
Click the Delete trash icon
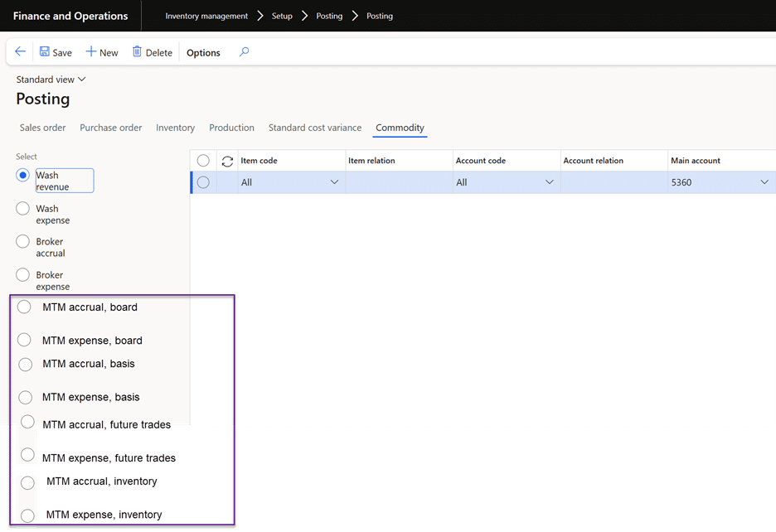coord(138,52)
